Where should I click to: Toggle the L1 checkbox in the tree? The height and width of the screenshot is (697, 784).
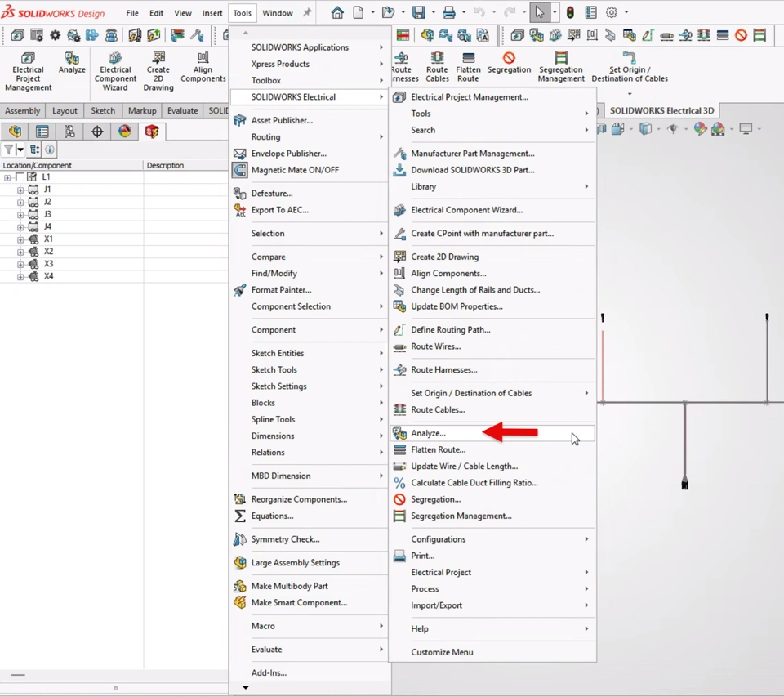20,176
